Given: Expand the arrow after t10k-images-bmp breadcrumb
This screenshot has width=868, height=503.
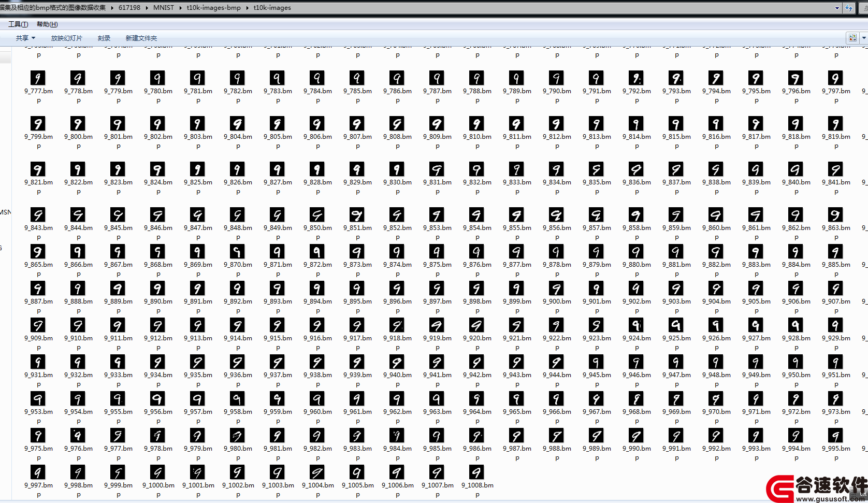Looking at the screenshot, I should tap(248, 8).
